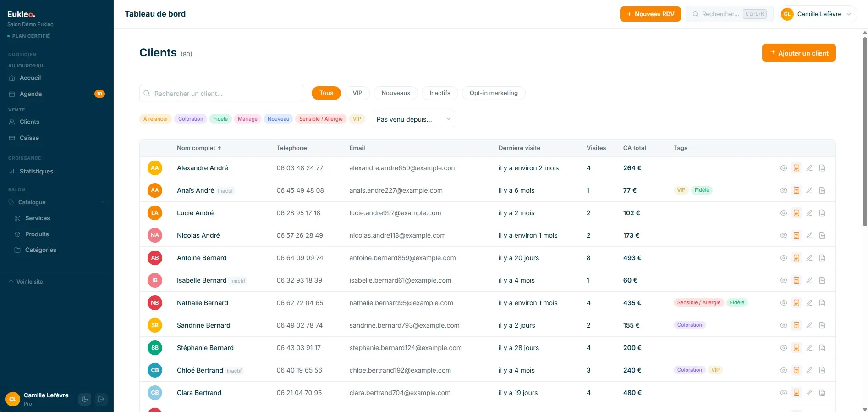This screenshot has width=868, height=412.
Task: View Alexandre André with eye icon
Action: pyautogui.click(x=784, y=168)
